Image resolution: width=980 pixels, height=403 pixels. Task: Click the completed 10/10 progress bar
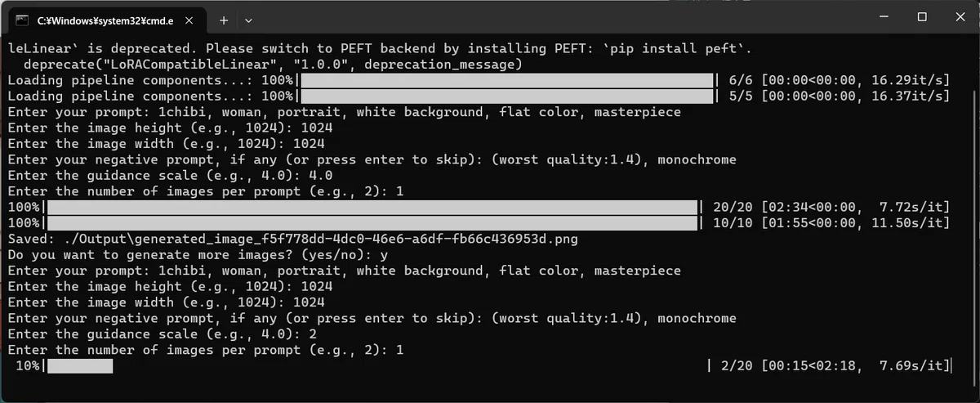point(373,223)
